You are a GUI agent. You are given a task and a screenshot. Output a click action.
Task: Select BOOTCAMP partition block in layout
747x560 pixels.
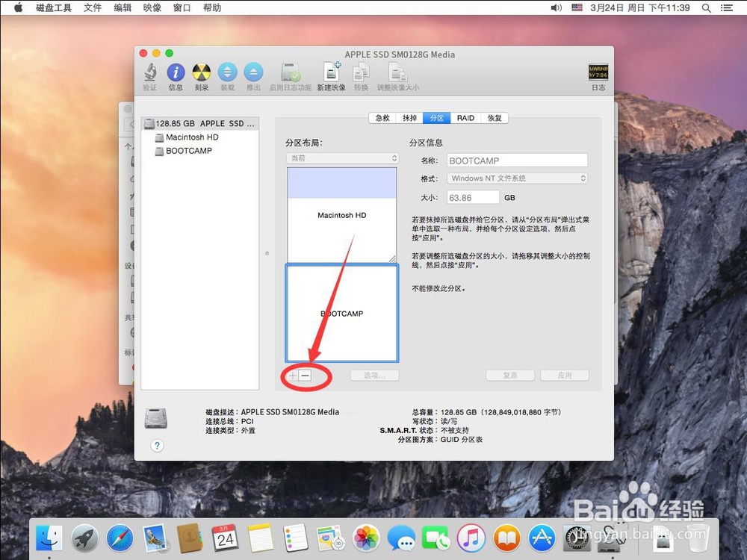pyautogui.click(x=342, y=314)
